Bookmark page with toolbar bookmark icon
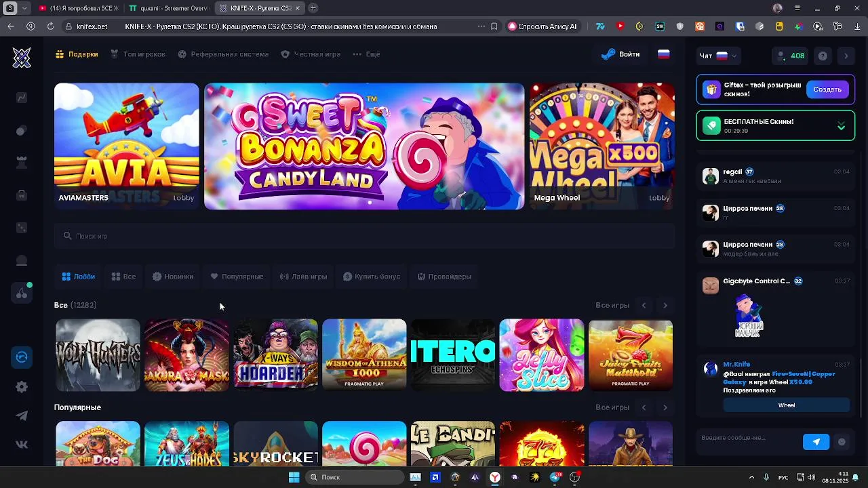 tap(494, 26)
